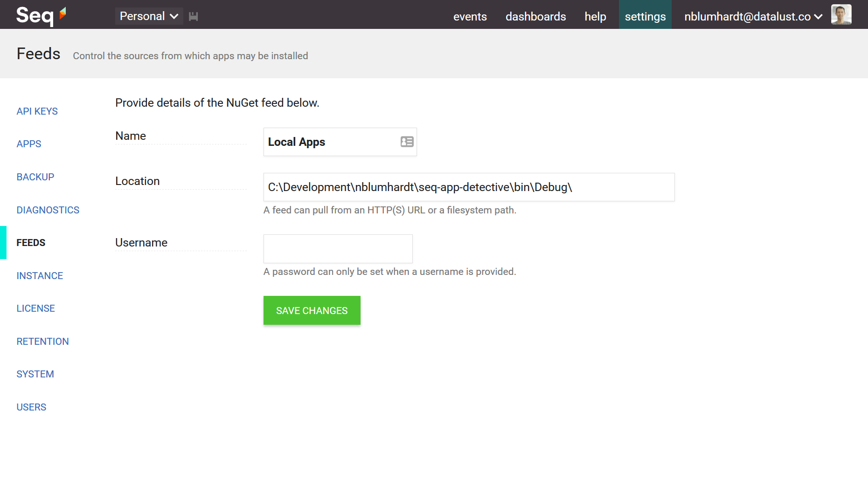Open Apps settings
Screen dimensions: 868x479
pos(29,144)
